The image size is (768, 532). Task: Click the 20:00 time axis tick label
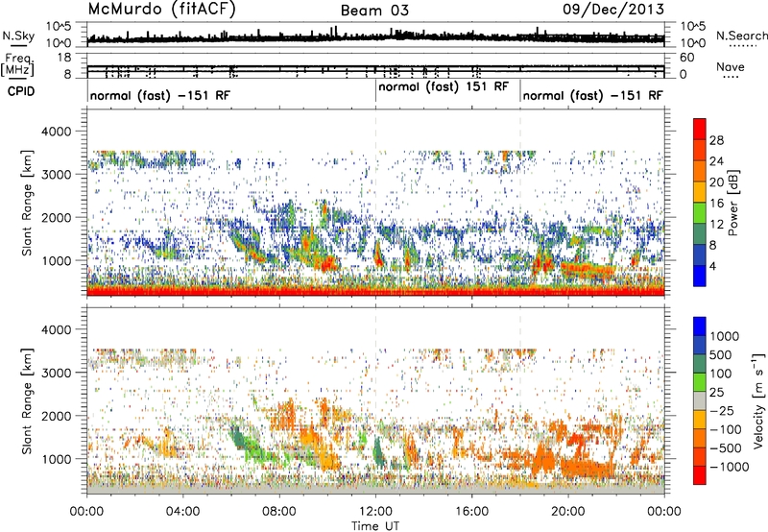[568, 512]
